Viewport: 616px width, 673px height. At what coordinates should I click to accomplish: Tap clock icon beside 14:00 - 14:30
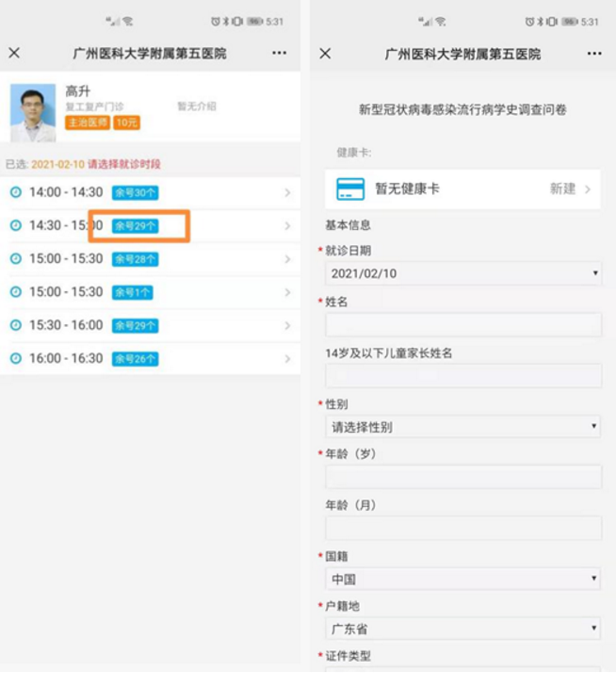coord(15,192)
